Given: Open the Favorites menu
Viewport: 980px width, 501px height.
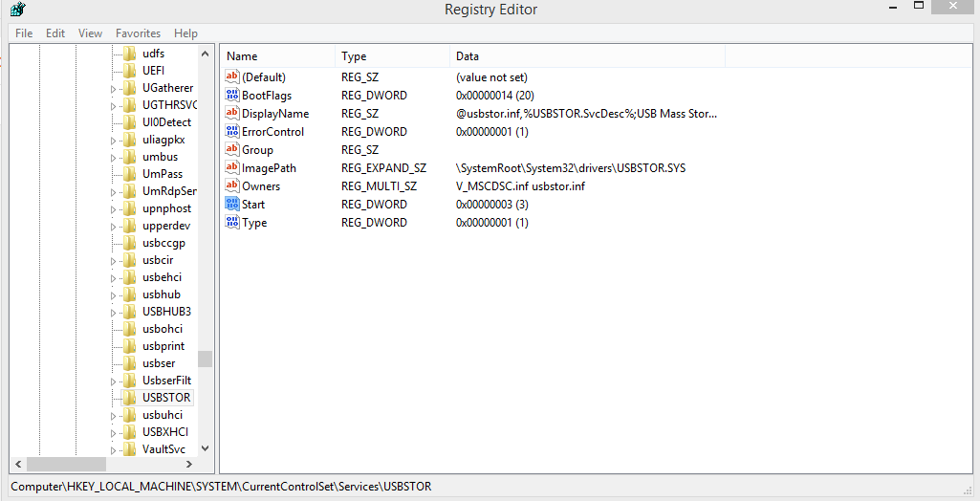Looking at the screenshot, I should (138, 33).
